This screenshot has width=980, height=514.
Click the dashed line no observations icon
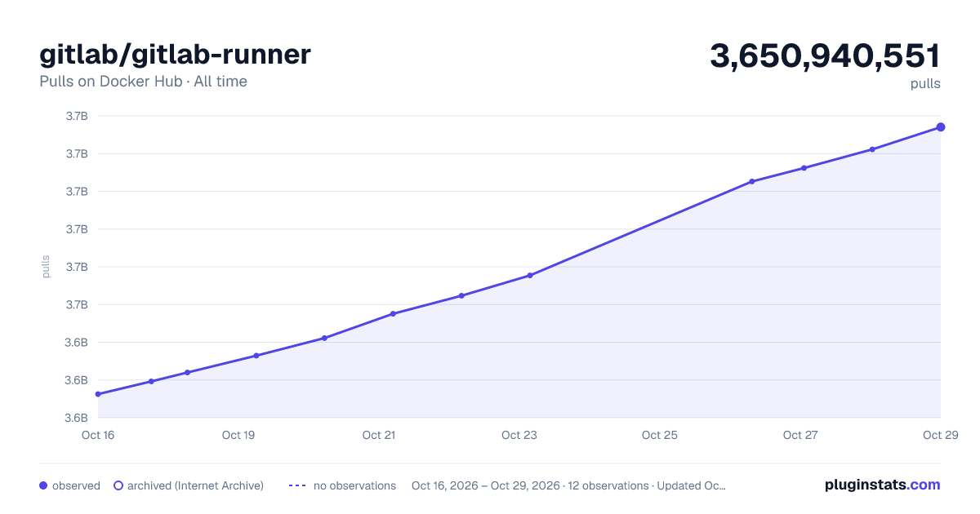296,485
